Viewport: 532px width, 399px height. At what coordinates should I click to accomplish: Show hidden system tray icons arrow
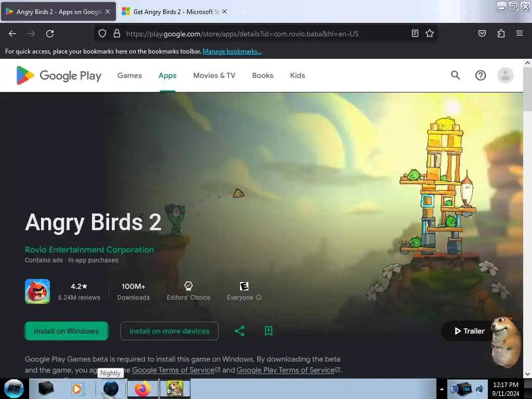tap(442, 389)
